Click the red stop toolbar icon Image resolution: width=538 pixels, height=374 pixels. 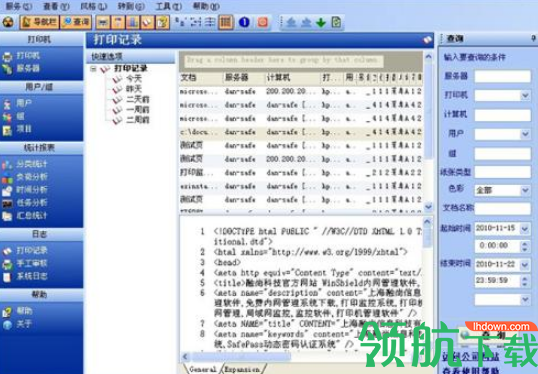click(263, 22)
